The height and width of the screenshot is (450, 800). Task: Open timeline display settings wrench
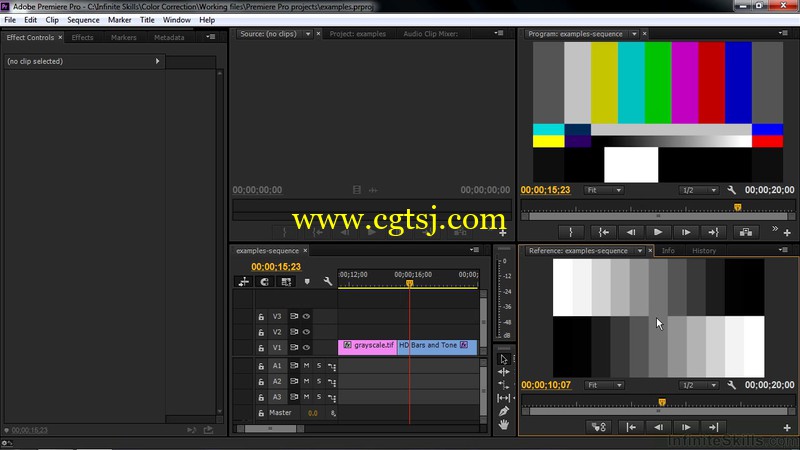pos(328,282)
